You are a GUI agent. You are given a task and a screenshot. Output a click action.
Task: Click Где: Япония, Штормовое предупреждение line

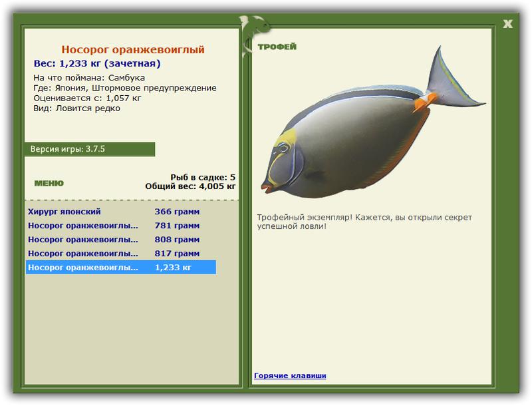(125, 88)
